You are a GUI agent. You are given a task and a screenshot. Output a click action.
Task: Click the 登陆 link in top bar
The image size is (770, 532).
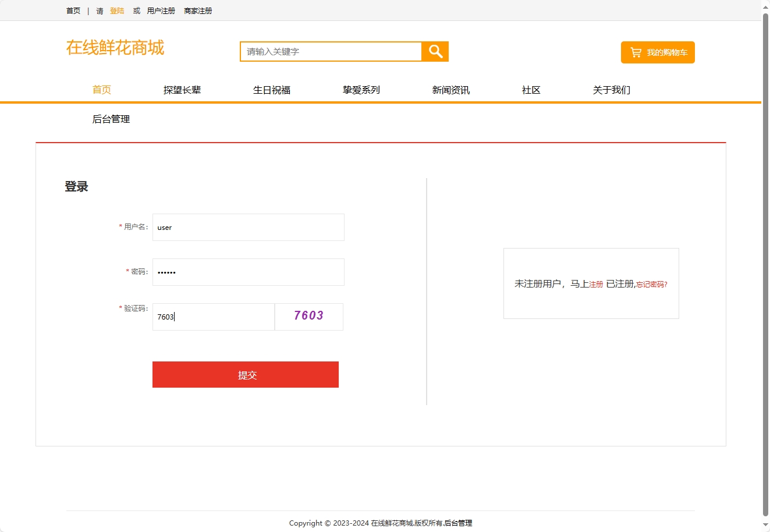pos(116,10)
